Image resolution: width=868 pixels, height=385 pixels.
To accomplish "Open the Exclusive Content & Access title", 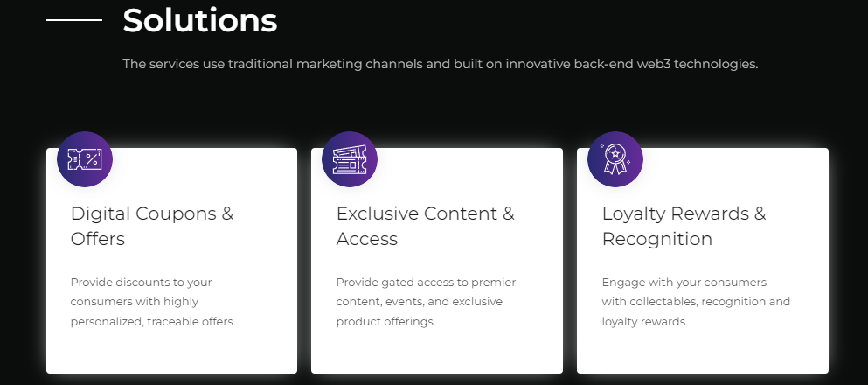I will (425, 226).
